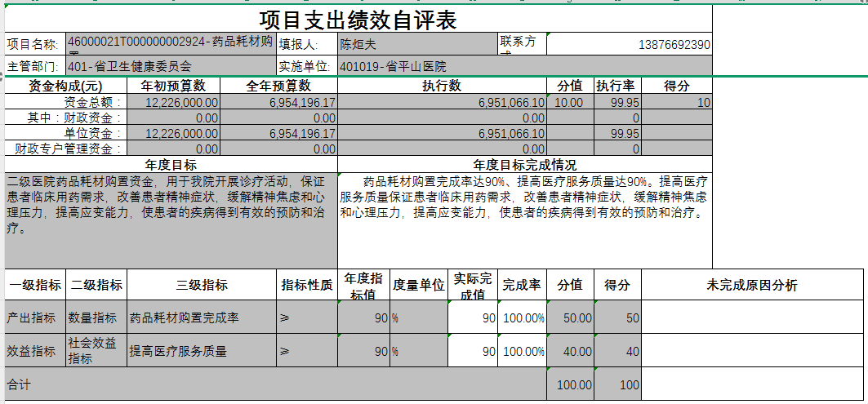Select the 社会效益指标 cell
This screenshot has height=404, width=868.
click(96, 352)
